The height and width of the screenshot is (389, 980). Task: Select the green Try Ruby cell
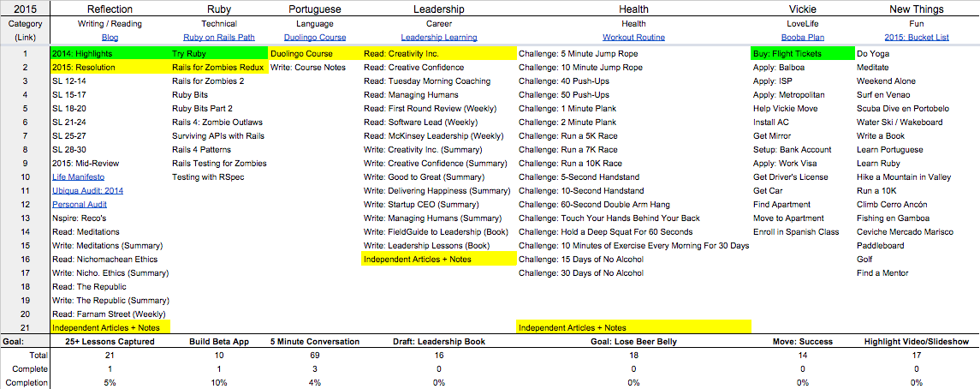tap(218, 53)
